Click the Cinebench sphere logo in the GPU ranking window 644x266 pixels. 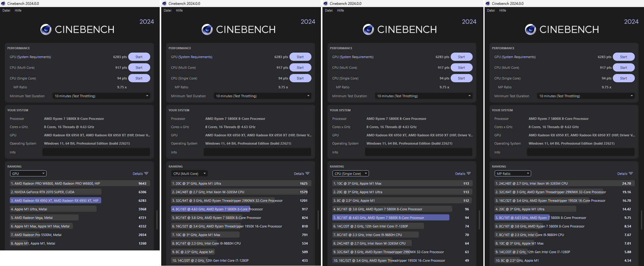[46, 29]
